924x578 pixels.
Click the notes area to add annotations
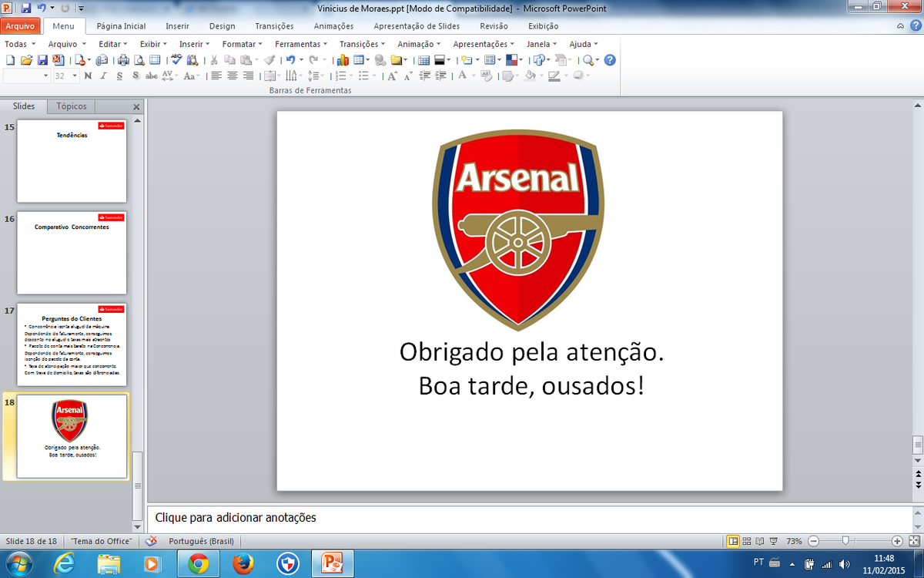[531, 518]
